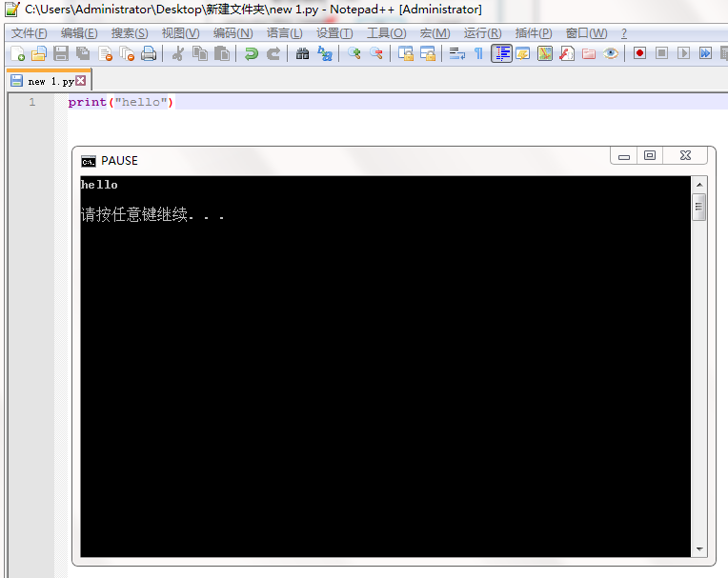Screen dimensions: 728x578
Task: Maximize the PAUSE console window
Action: pyautogui.click(x=650, y=156)
